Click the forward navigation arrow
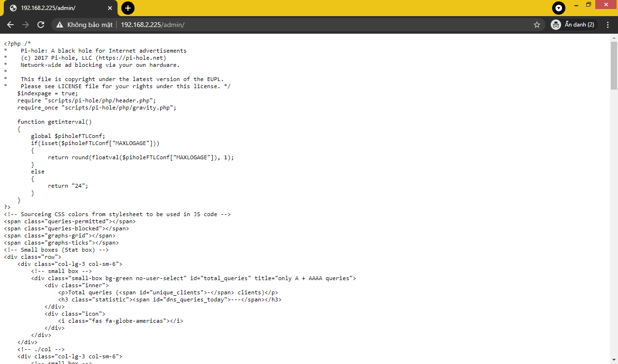The width and height of the screenshot is (618, 364). pos(25,24)
